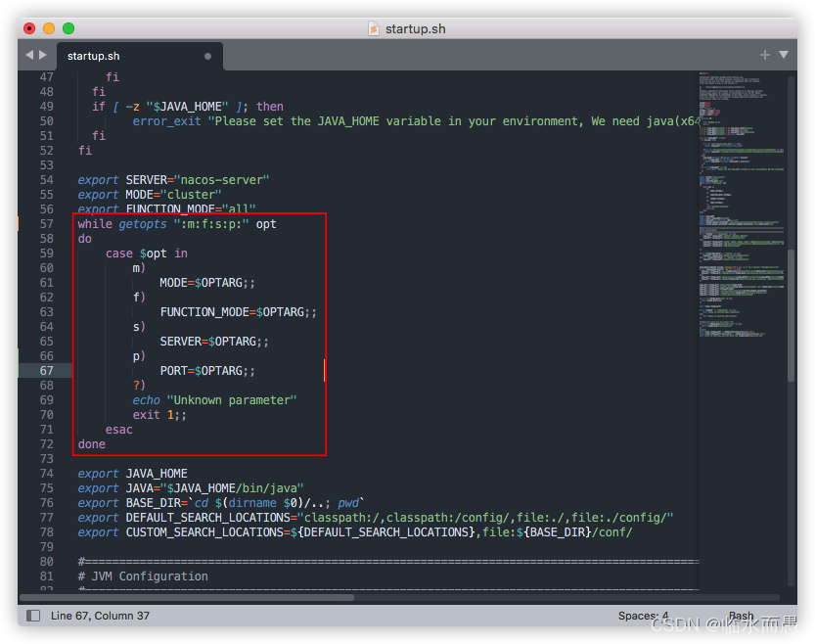Open the Spaces: 4 indentation menu
This screenshot has width=815, height=644.
click(x=643, y=616)
